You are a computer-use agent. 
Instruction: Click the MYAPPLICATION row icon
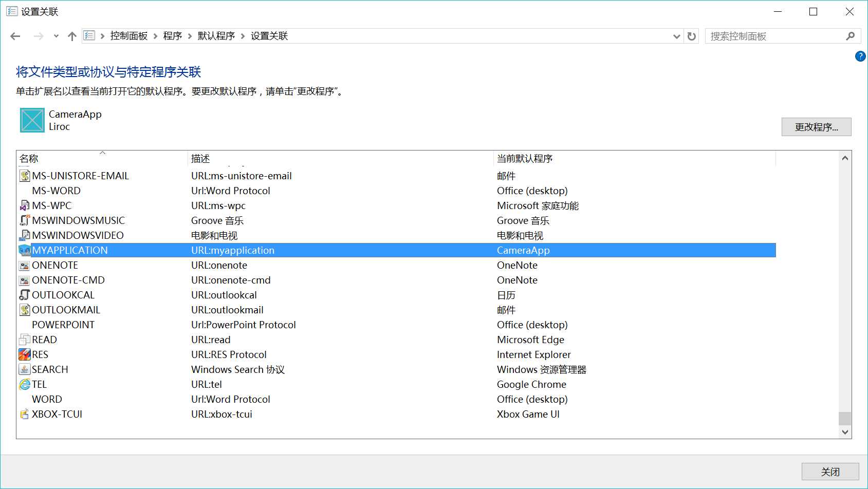click(25, 250)
